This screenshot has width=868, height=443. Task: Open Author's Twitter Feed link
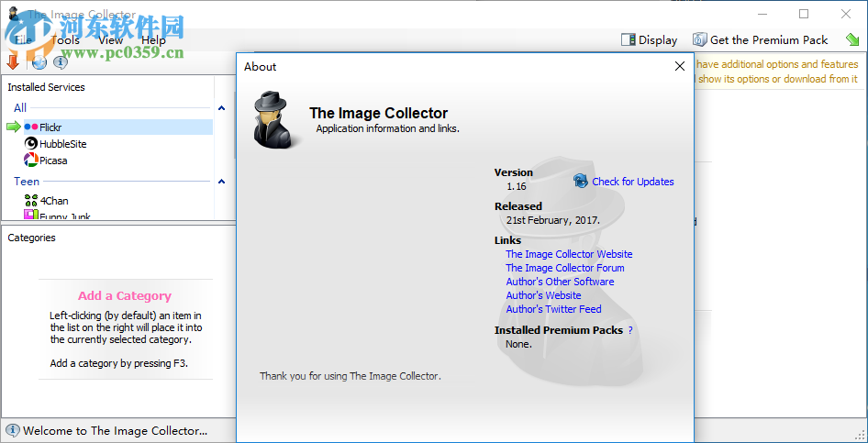(553, 309)
